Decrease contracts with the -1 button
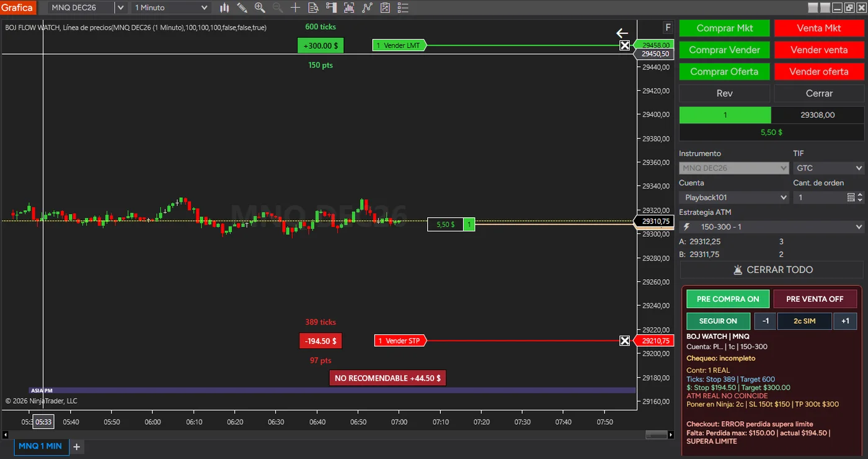This screenshot has height=459, width=868. [x=765, y=321]
